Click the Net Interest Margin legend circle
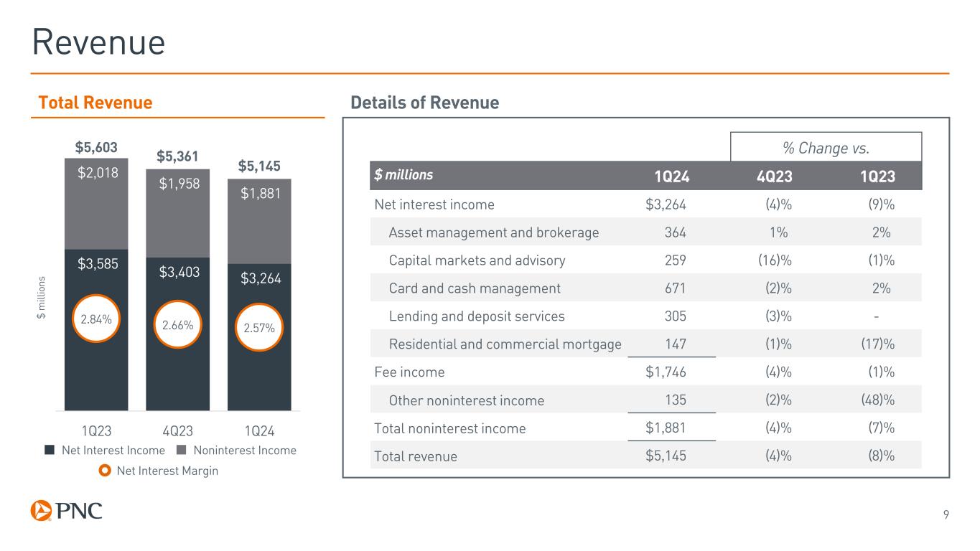Viewport: 980px width, 551px height. click(x=104, y=471)
